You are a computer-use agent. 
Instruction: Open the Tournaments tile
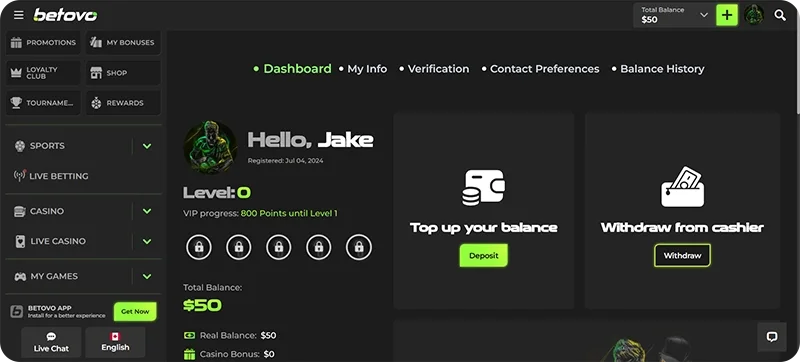tap(43, 102)
